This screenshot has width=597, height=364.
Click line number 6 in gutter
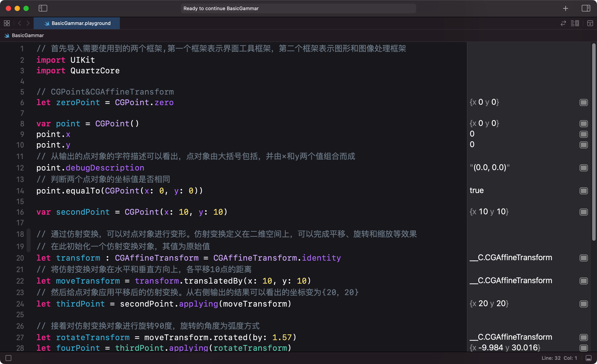point(22,103)
